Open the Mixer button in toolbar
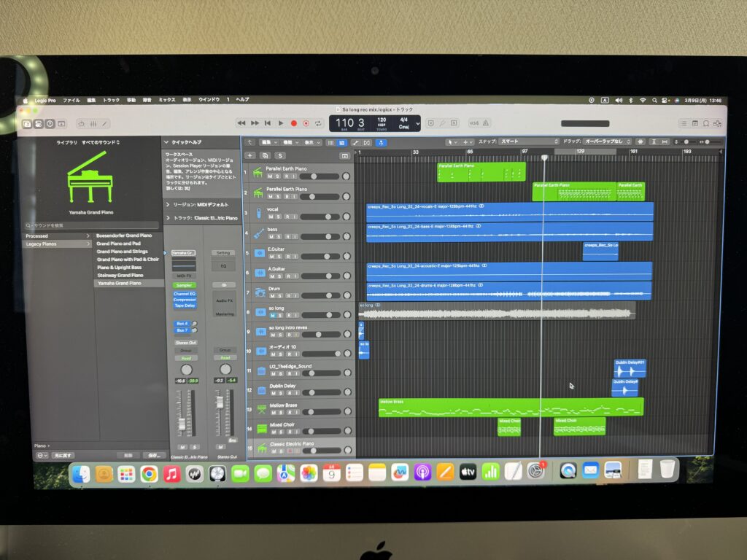 tap(93, 124)
